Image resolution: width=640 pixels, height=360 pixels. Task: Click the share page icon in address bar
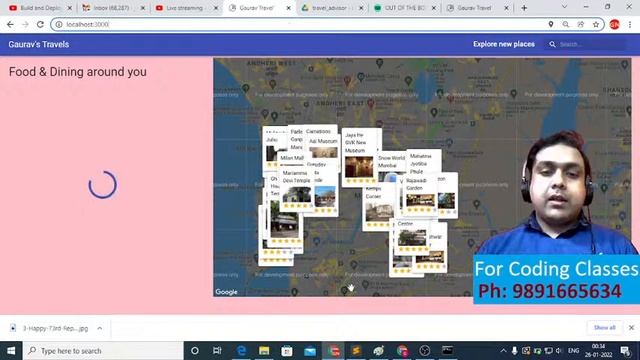(580, 24)
